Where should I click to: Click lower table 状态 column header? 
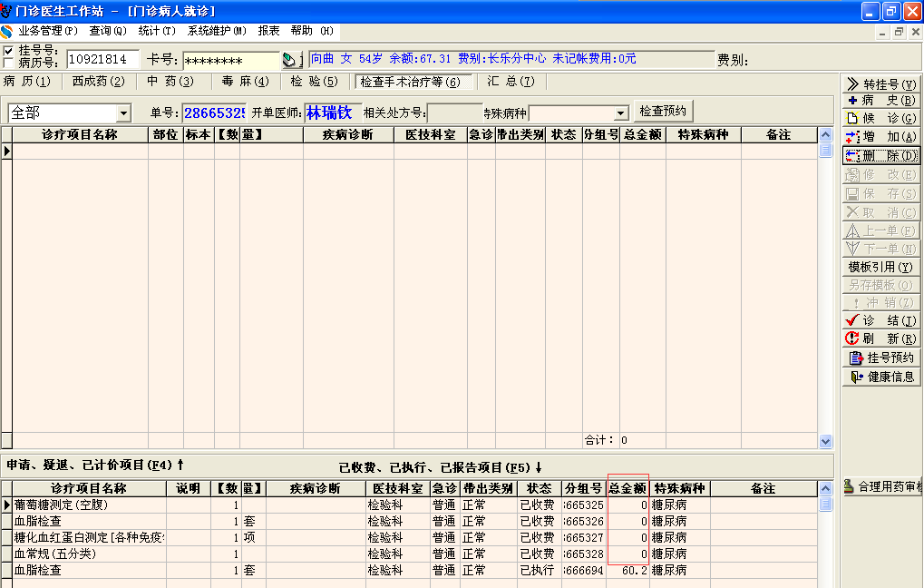pos(540,488)
